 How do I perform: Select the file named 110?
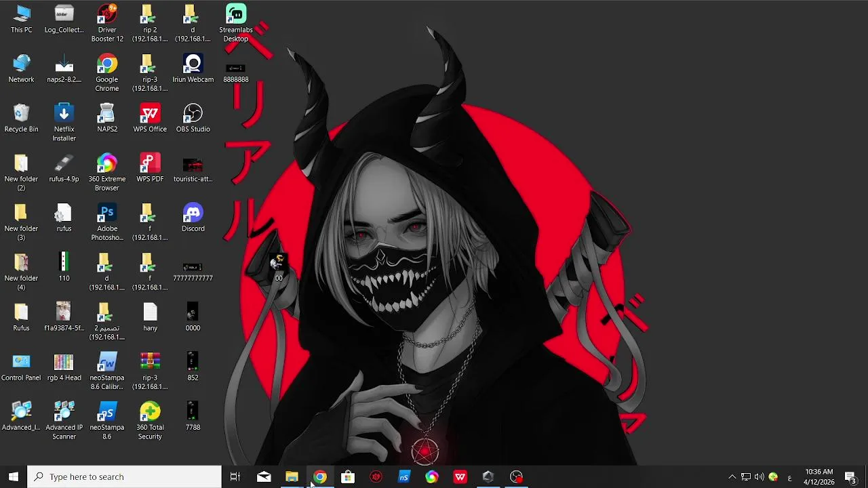[64, 267]
